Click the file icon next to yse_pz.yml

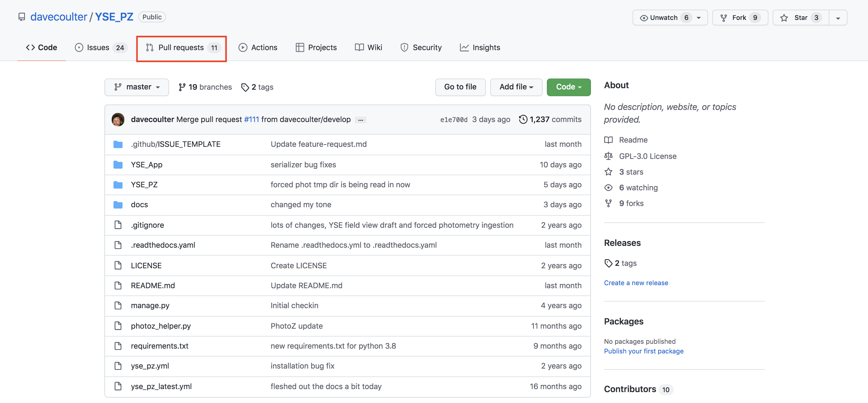(118, 366)
